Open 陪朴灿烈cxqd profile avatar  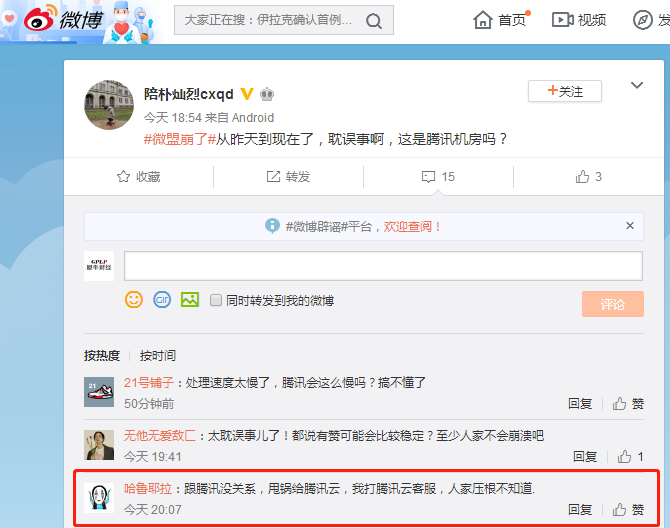coord(109,105)
